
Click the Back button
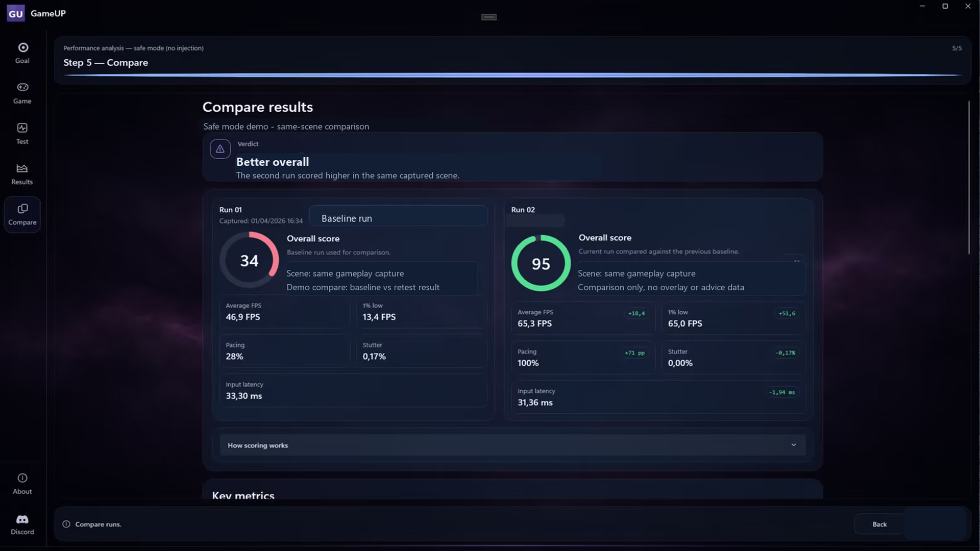pyautogui.click(x=879, y=524)
